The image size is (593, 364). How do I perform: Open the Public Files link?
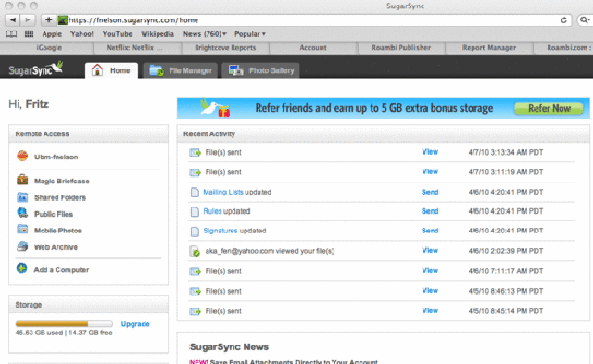coord(54,214)
